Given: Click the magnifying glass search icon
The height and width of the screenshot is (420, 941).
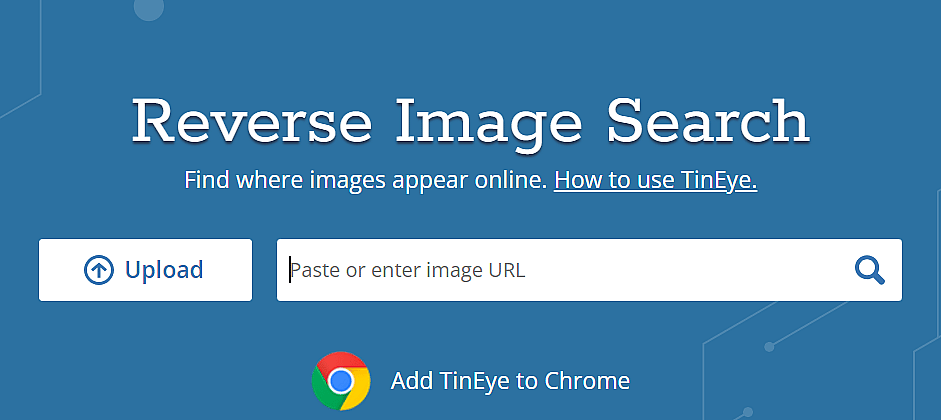Looking at the screenshot, I should click(870, 270).
